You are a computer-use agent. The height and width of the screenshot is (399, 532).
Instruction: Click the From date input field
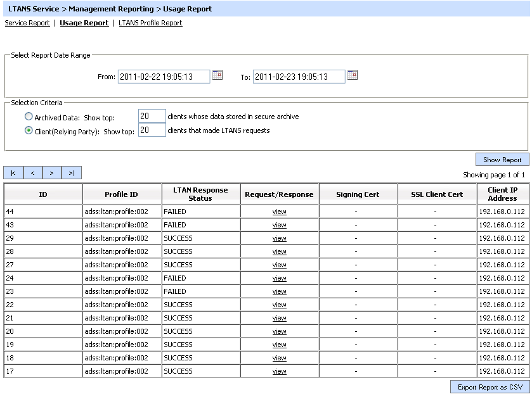tap(164, 77)
